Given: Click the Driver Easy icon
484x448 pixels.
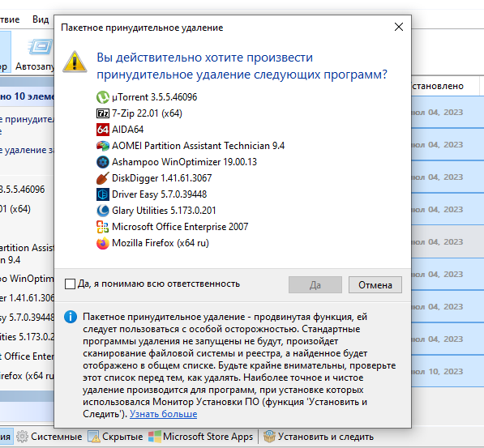Looking at the screenshot, I should coord(102,194).
